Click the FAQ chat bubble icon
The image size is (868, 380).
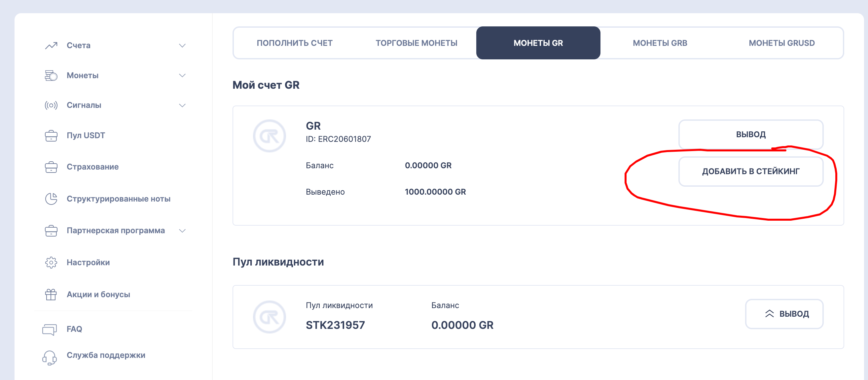click(x=50, y=330)
